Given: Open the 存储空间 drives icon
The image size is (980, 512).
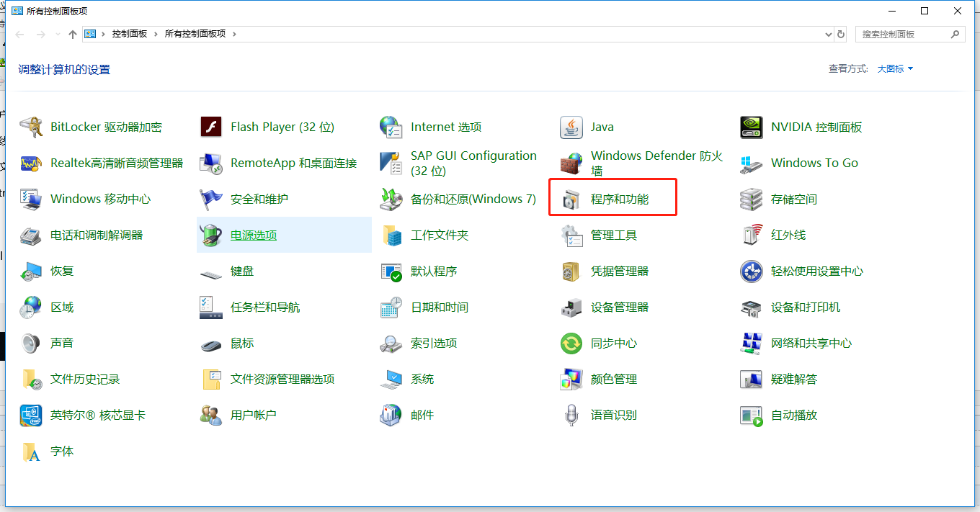Looking at the screenshot, I should [x=752, y=199].
